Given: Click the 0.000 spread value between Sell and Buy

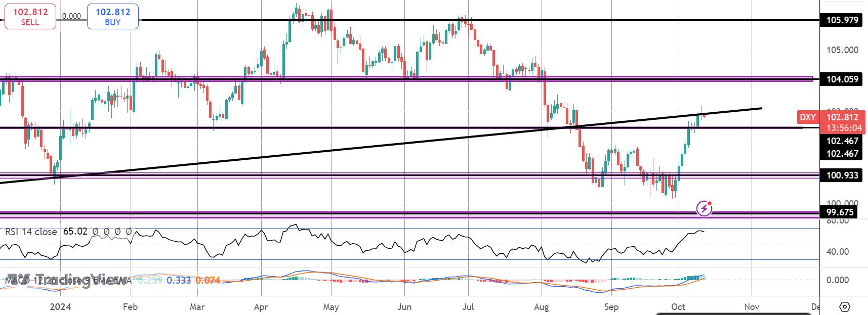Looking at the screenshot, I should tap(71, 16).
